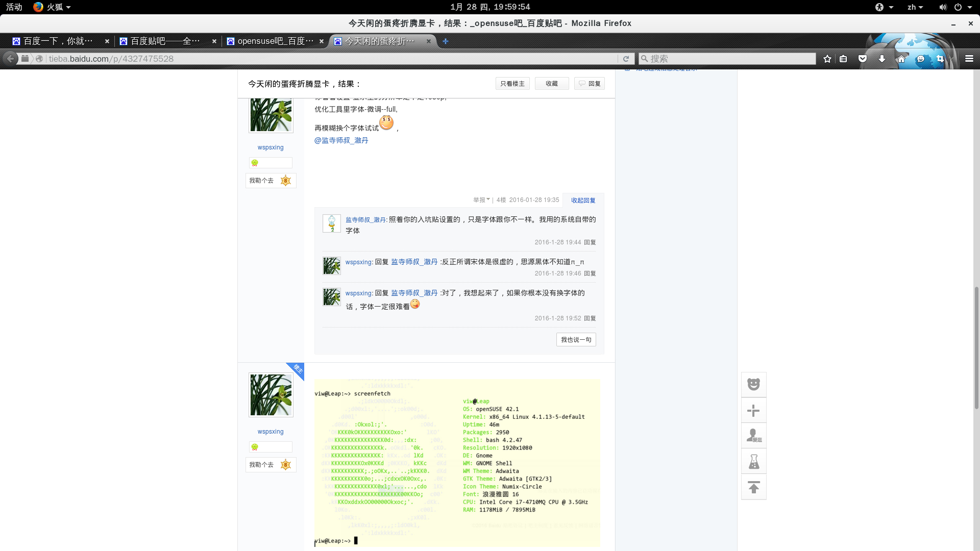
Task: Click the page vertical scrollbar thumb
Action: 977,347
